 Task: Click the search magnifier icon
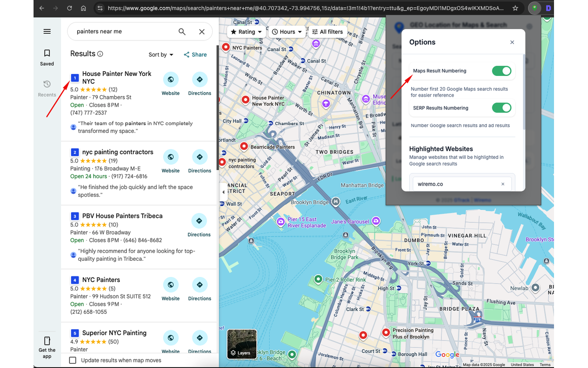point(182,32)
